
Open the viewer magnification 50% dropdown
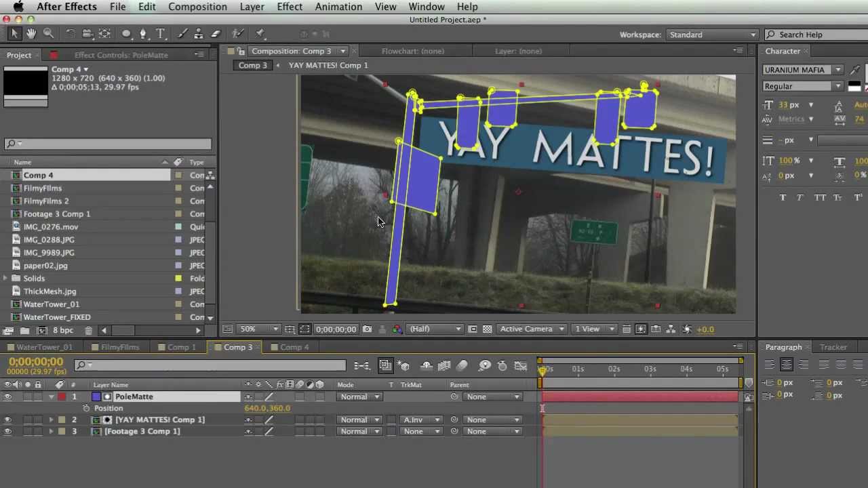[258, 329]
